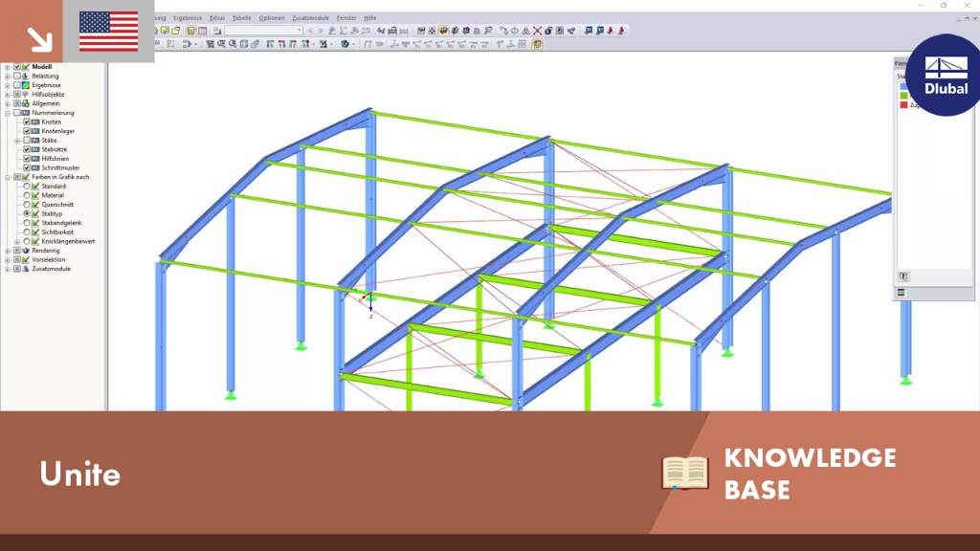Expand the Modell tree node
The image size is (980, 551).
[x=8, y=67]
